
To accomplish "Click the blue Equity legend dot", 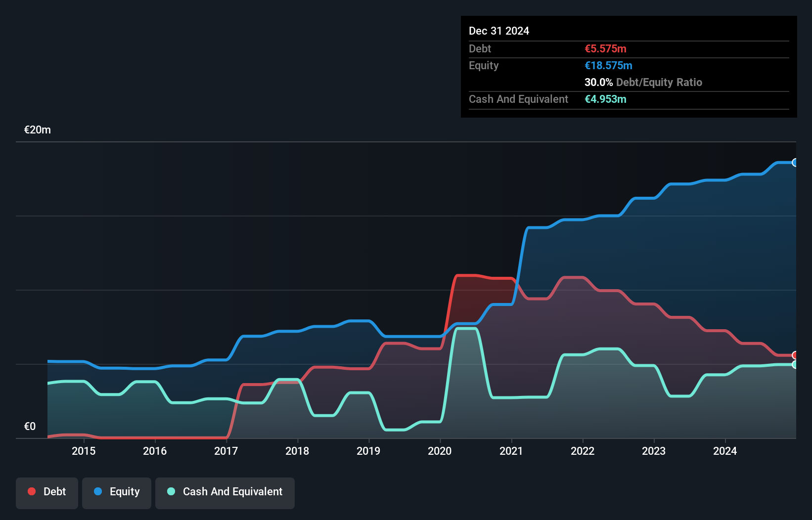I will point(98,491).
